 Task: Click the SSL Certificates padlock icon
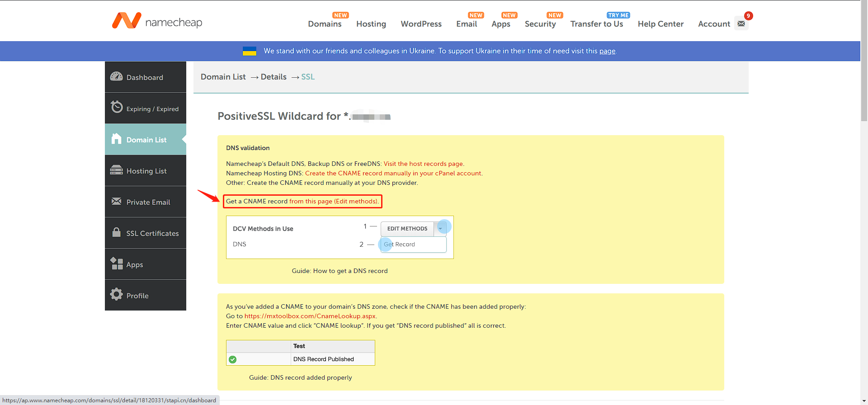point(116,232)
